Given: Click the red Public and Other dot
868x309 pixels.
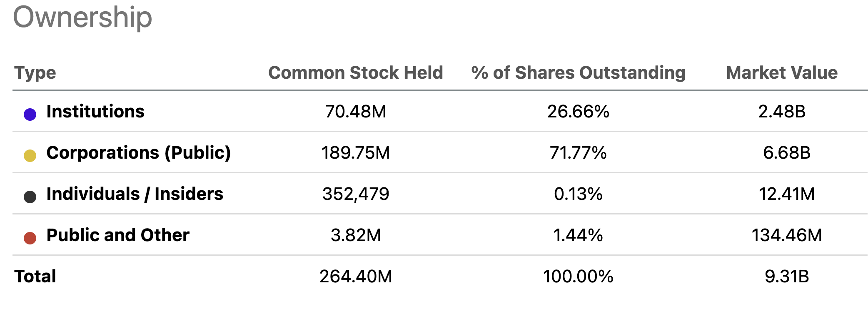Looking at the screenshot, I should point(30,238).
